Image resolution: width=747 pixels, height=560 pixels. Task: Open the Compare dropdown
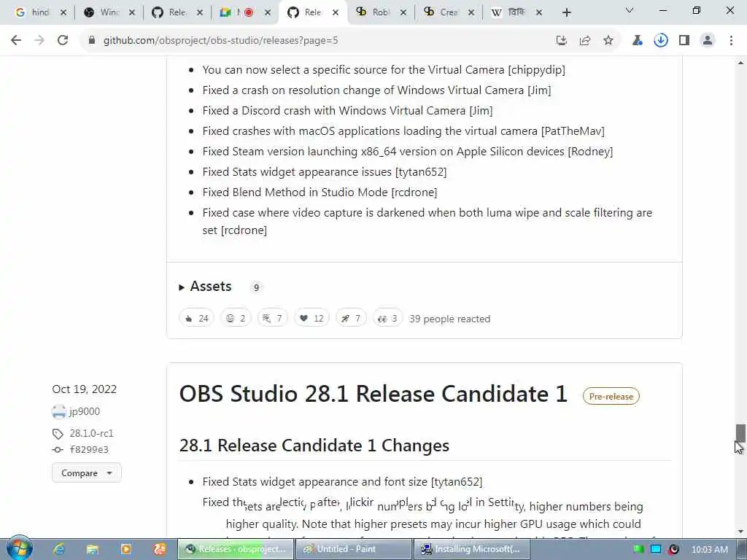tap(87, 472)
